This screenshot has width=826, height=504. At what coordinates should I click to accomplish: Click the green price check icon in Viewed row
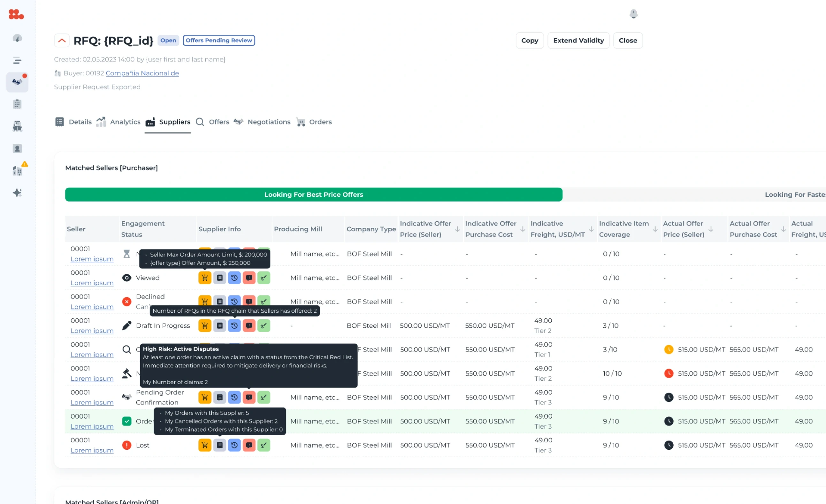(x=264, y=278)
